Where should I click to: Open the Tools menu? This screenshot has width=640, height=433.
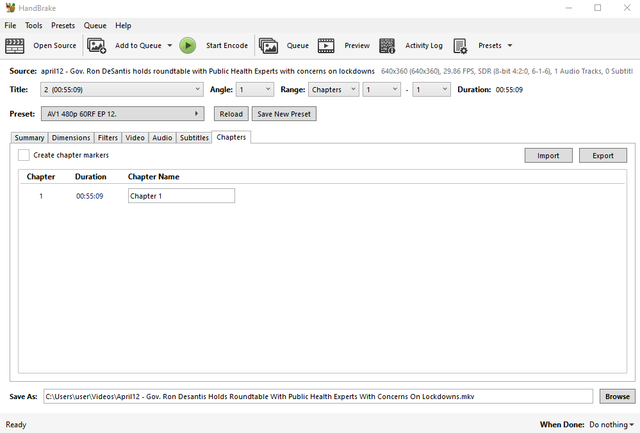click(x=33, y=25)
